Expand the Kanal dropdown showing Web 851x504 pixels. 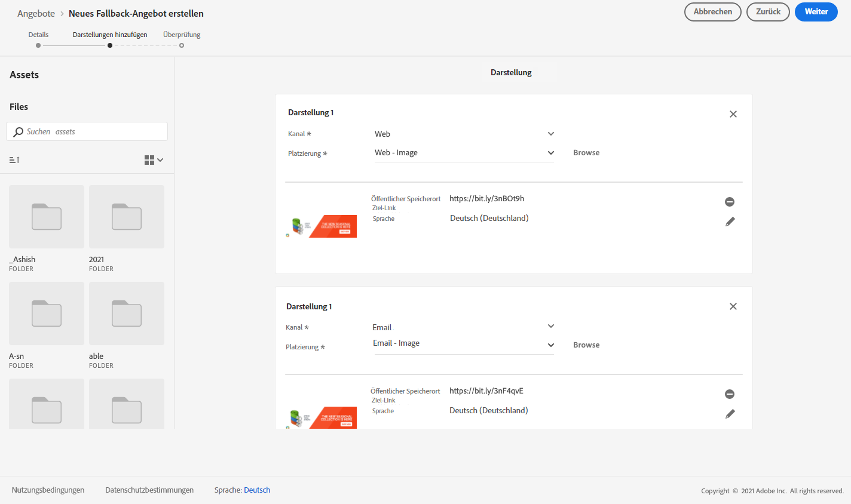464,134
